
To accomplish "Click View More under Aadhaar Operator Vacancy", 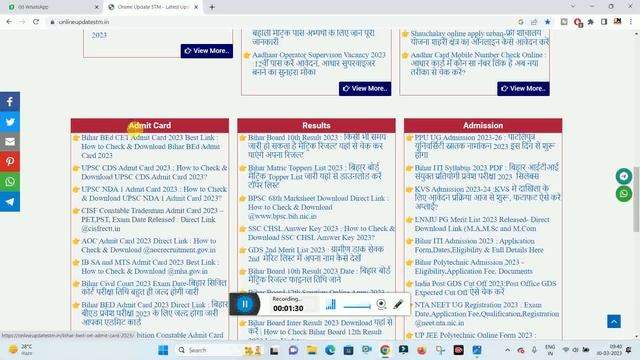I will [365, 89].
